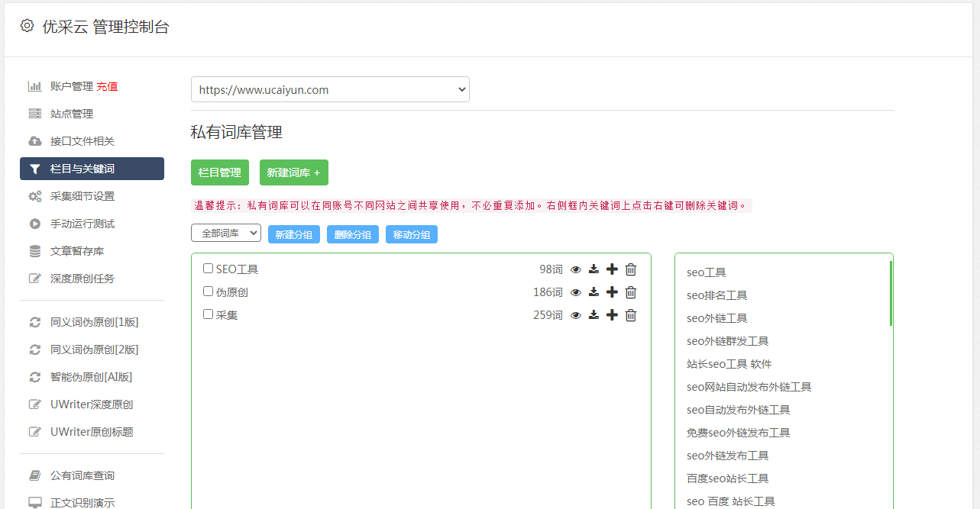
Task: Download the 伪原创 keyword list
Action: tap(593, 292)
